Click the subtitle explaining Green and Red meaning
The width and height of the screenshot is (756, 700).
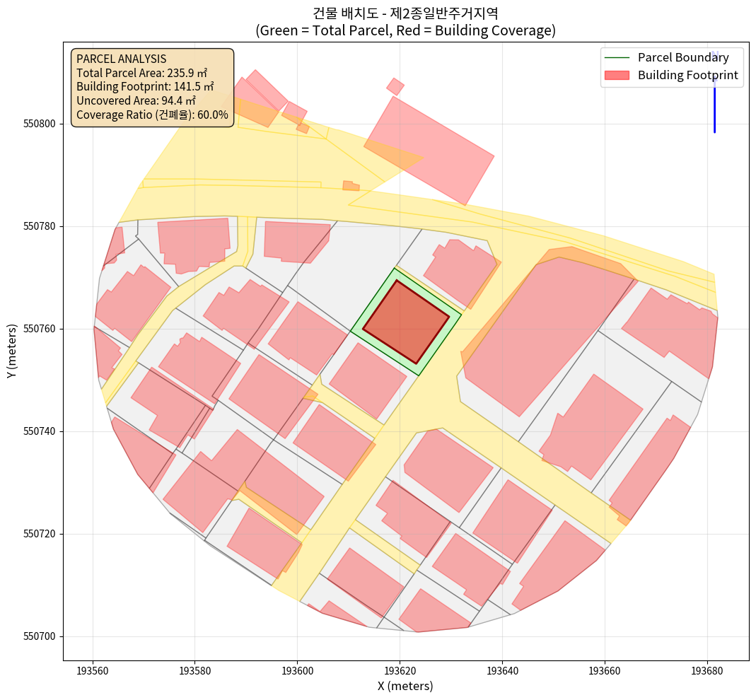405,30
